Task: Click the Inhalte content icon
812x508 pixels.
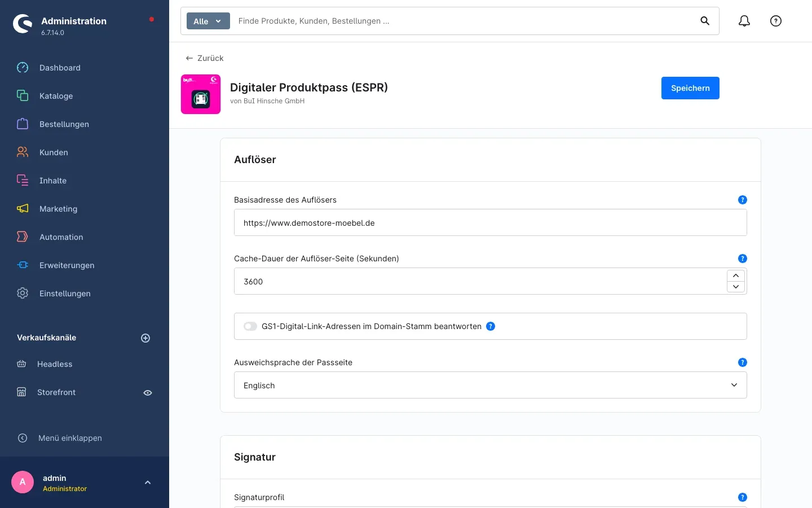Action: pos(23,181)
